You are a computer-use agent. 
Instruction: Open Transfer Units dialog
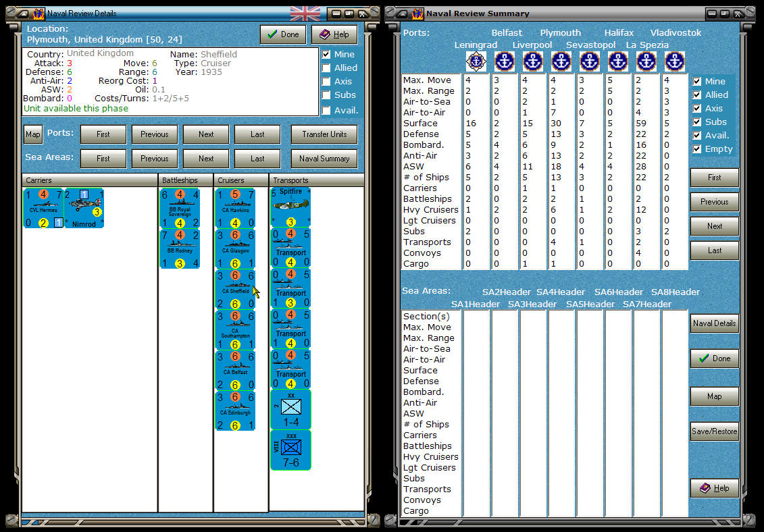(324, 134)
